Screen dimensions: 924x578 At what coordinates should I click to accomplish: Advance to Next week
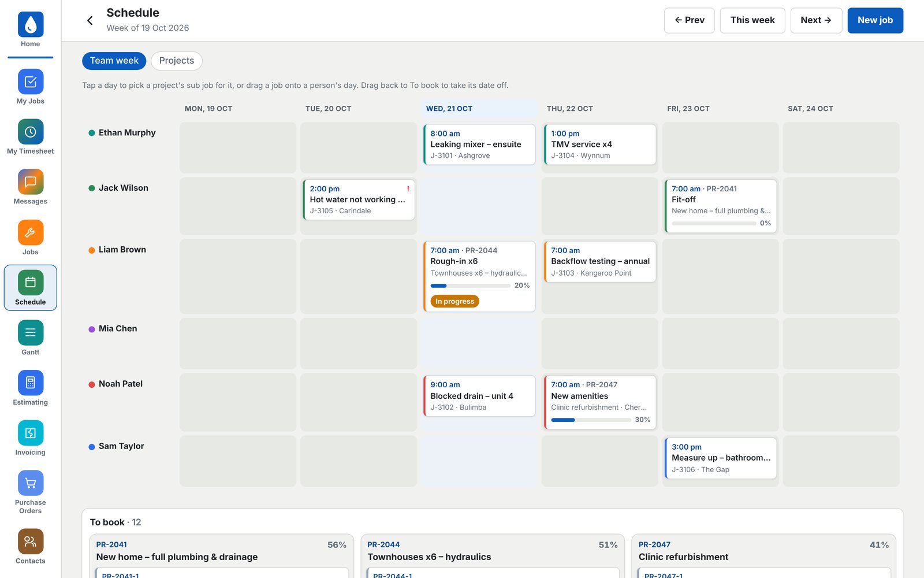[x=816, y=20]
